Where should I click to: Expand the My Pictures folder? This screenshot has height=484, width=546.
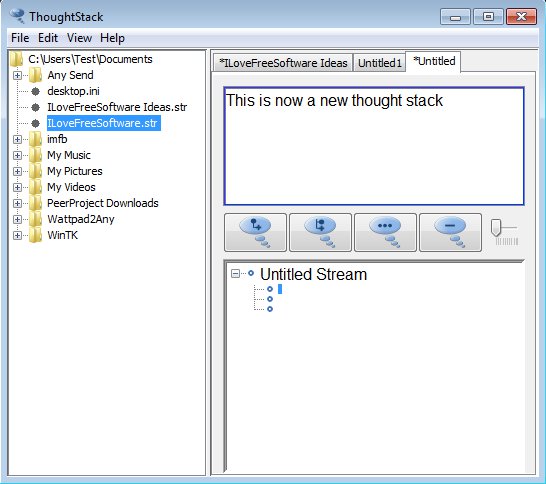pyautogui.click(x=17, y=171)
